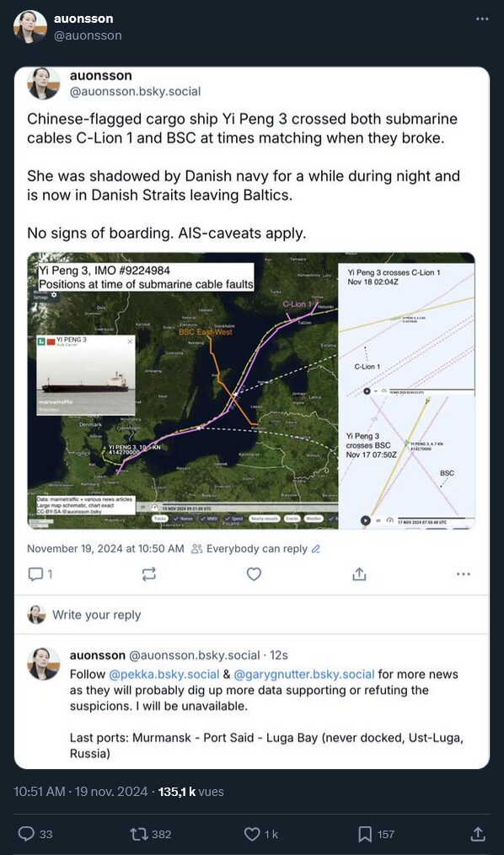Open the @garygnutter.bsky.social profile link
Viewport: 504px width, 855px height.
point(304,675)
